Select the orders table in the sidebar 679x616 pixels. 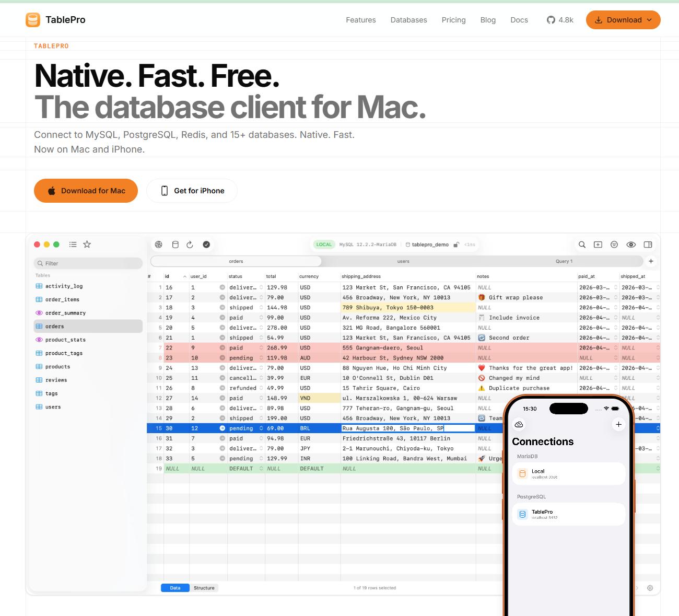pyautogui.click(x=88, y=327)
